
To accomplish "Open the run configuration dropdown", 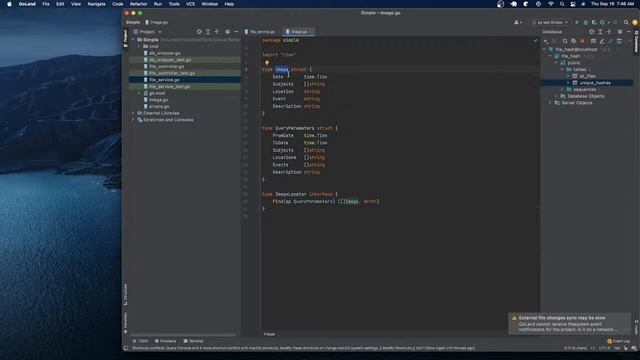I will pyautogui.click(x=550, y=22).
